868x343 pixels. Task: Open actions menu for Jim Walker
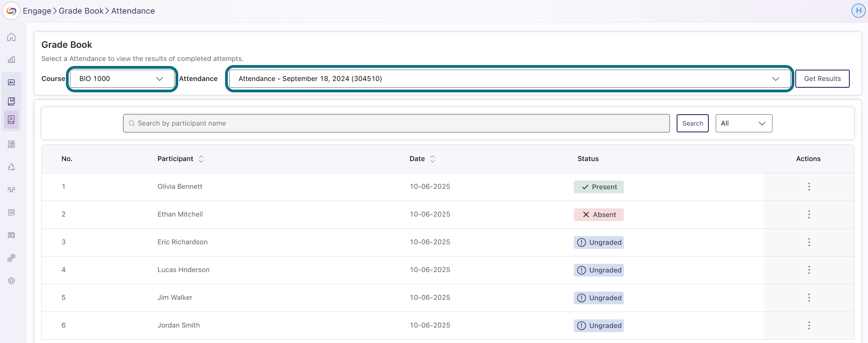click(809, 298)
